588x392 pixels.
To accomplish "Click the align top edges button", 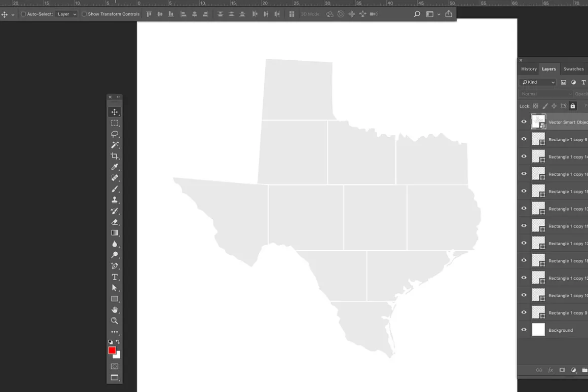I will click(149, 14).
